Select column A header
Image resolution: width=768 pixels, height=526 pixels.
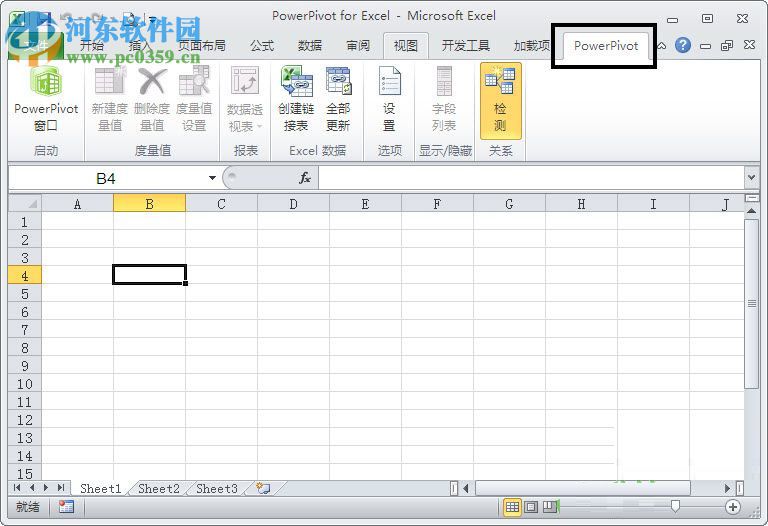[77, 204]
